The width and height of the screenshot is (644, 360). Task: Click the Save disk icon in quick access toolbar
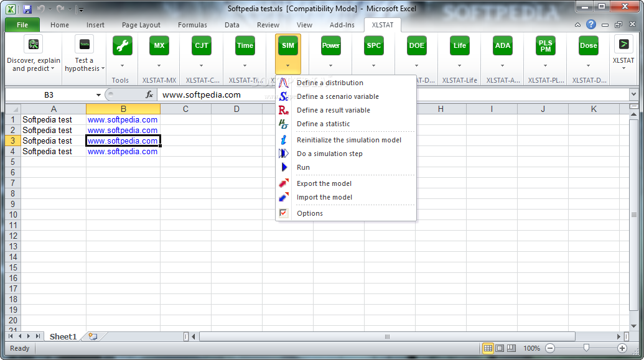tap(27, 9)
